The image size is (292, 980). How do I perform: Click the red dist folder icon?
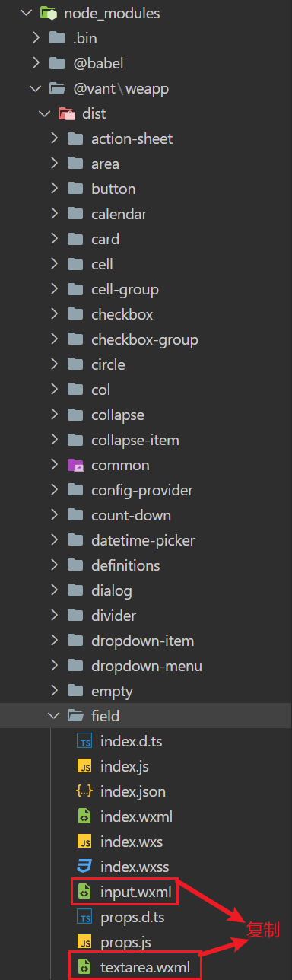[66, 113]
